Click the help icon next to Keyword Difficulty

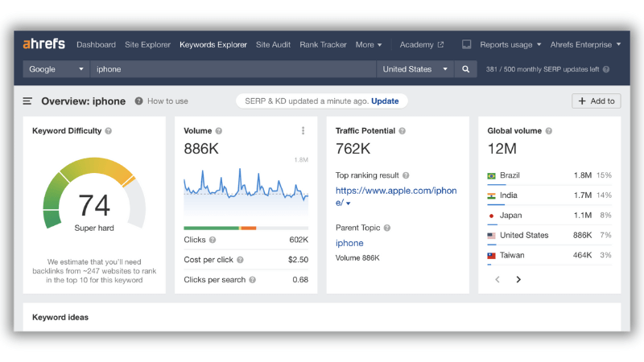(x=109, y=131)
